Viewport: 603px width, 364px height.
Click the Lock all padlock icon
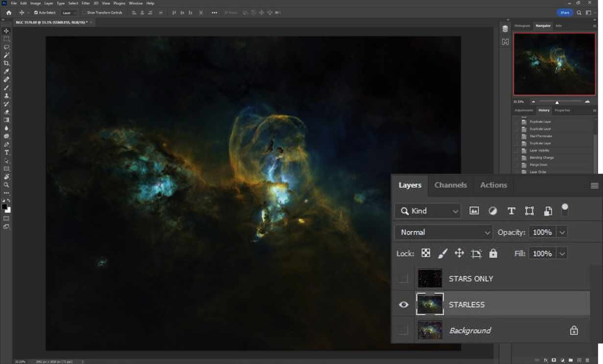click(493, 253)
